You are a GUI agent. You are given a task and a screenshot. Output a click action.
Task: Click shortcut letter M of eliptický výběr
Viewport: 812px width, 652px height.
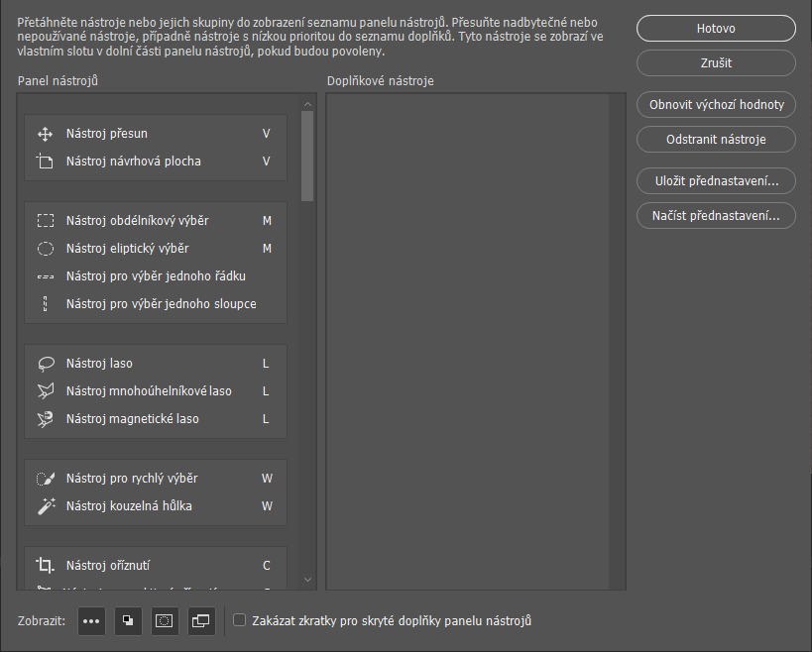pyautogui.click(x=267, y=249)
